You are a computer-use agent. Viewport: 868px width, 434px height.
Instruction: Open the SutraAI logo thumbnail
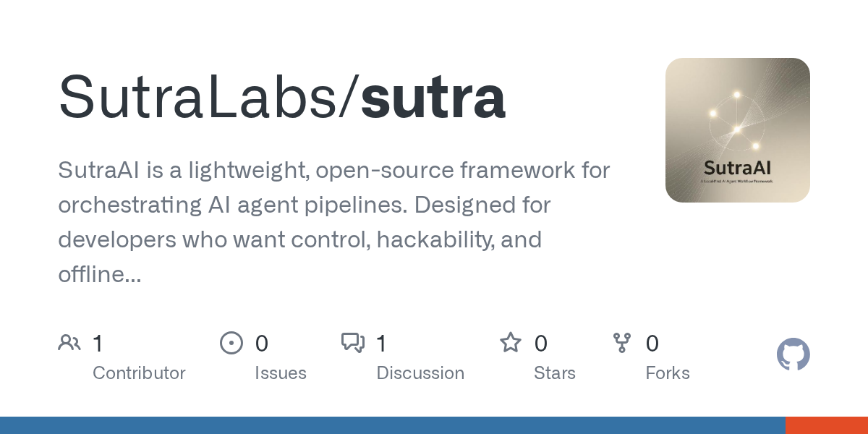tap(737, 130)
